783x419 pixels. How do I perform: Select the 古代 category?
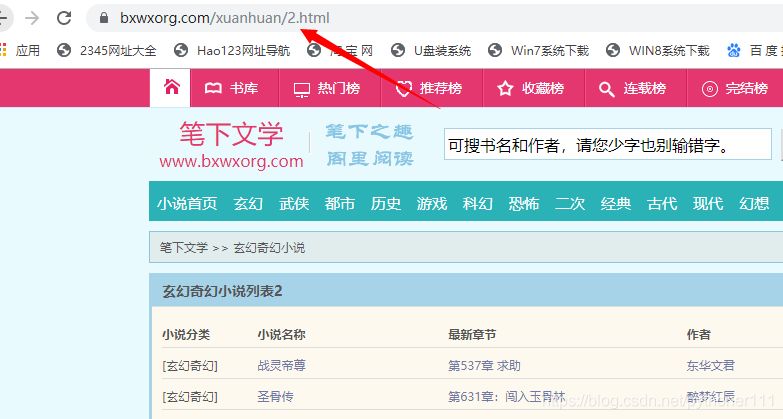click(x=662, y=204)
